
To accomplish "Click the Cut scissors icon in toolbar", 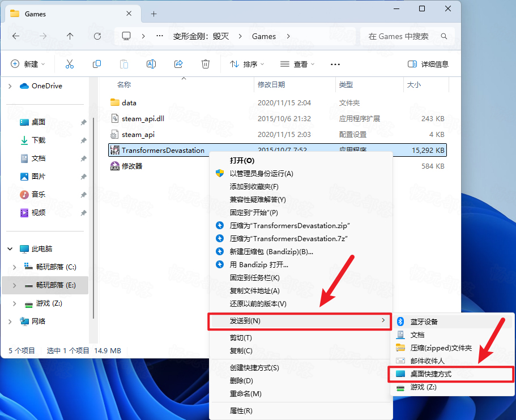I will coord(70,64).
